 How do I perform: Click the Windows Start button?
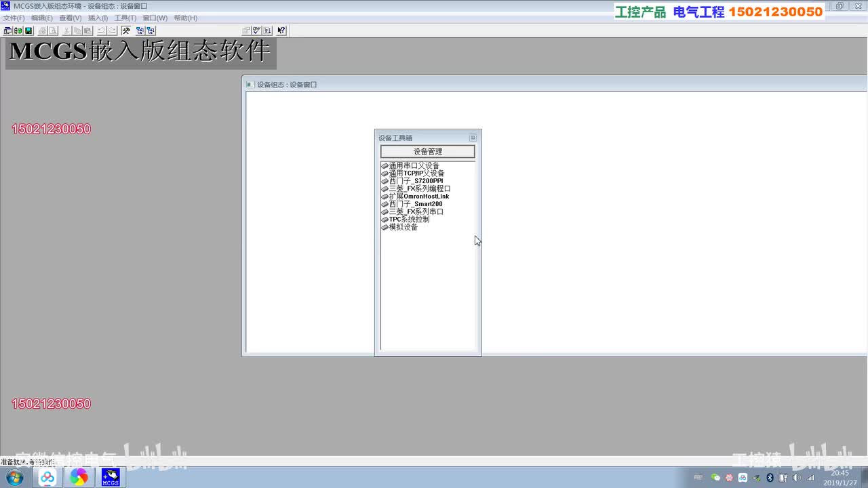pos(14,478)
